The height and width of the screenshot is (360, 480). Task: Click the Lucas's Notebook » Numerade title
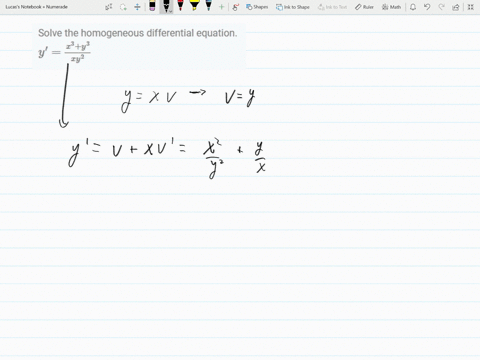coord(37,7)
